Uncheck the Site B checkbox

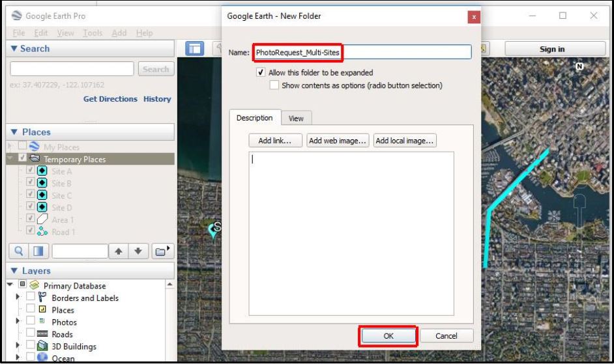(30, 182)
